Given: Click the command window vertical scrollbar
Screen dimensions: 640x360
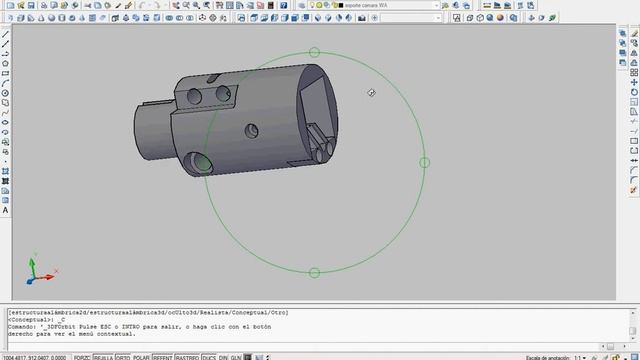Looking at the screenshot, I should click(633, 325).
